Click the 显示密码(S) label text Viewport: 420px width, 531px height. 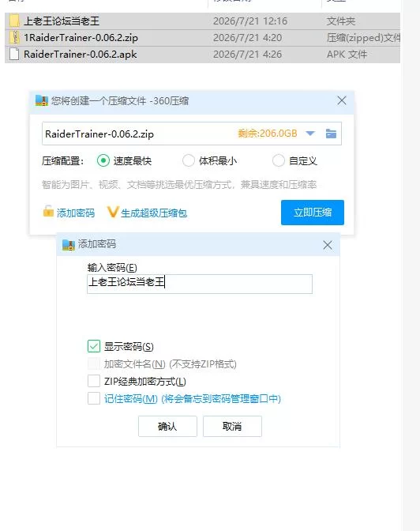click(129, 346)
